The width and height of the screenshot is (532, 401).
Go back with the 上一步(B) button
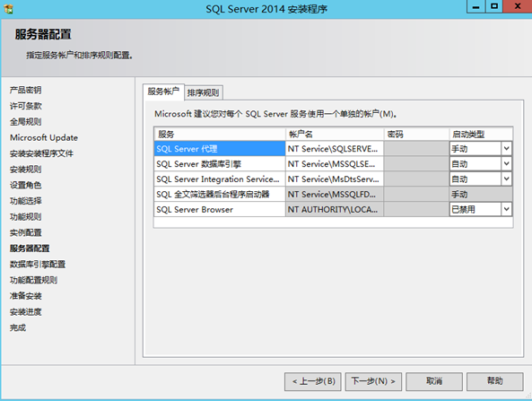pyautogui.click(x=313, y=381)
